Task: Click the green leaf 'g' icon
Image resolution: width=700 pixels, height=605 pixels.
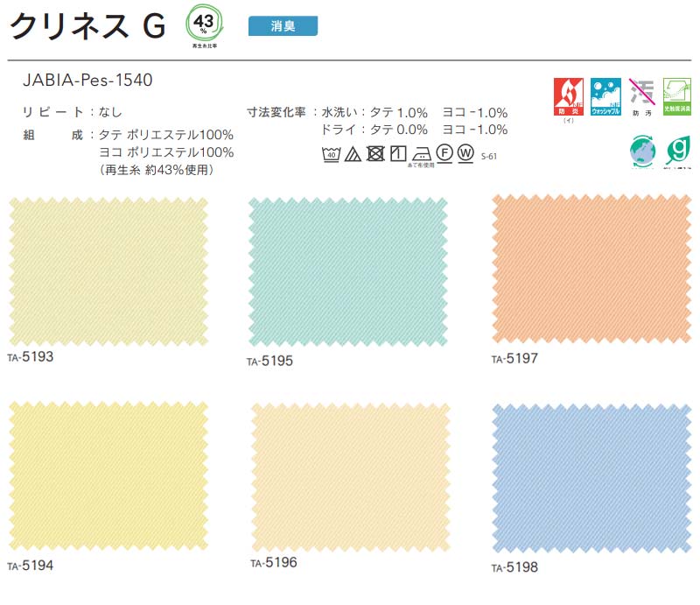Action: pyautogui.click(x=677, y=151)
